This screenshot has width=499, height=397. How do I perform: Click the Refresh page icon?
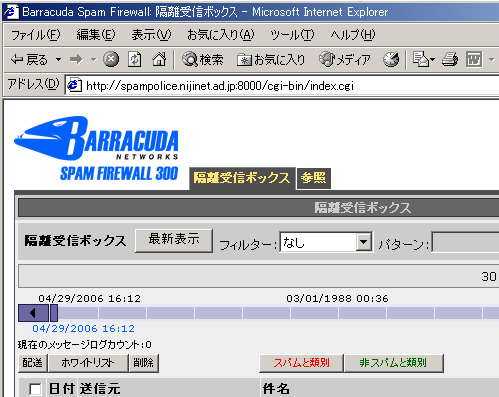point(134,60)
